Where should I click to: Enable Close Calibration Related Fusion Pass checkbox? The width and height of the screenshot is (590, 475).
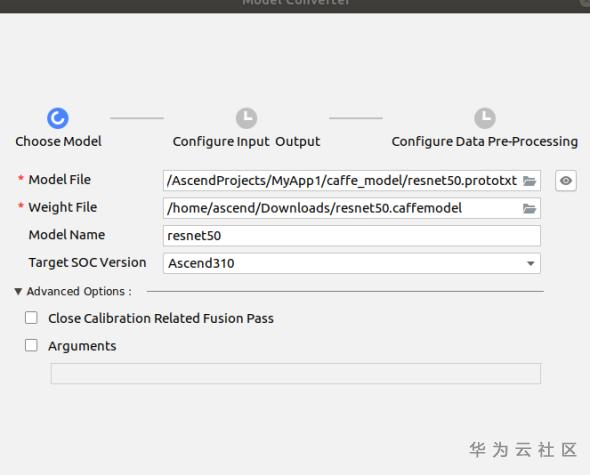click(31, 318)
